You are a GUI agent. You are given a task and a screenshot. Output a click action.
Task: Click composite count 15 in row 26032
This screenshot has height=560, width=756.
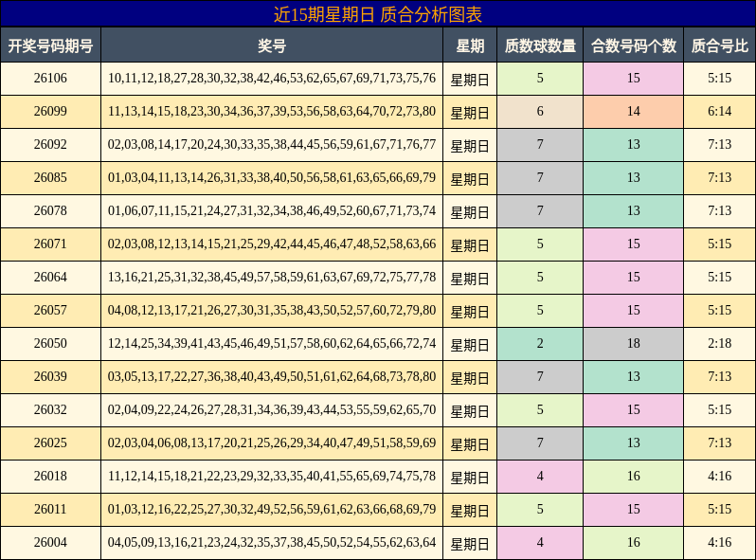634,410
